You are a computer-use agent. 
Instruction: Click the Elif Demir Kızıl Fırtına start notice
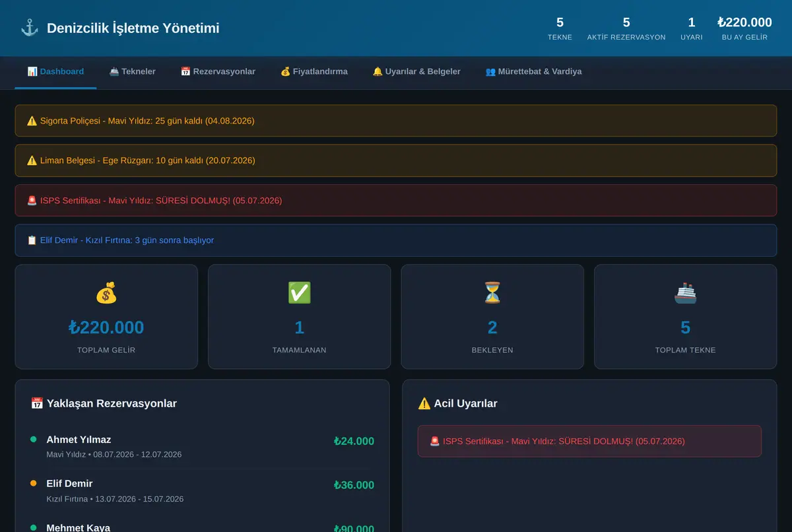[396, 240]
